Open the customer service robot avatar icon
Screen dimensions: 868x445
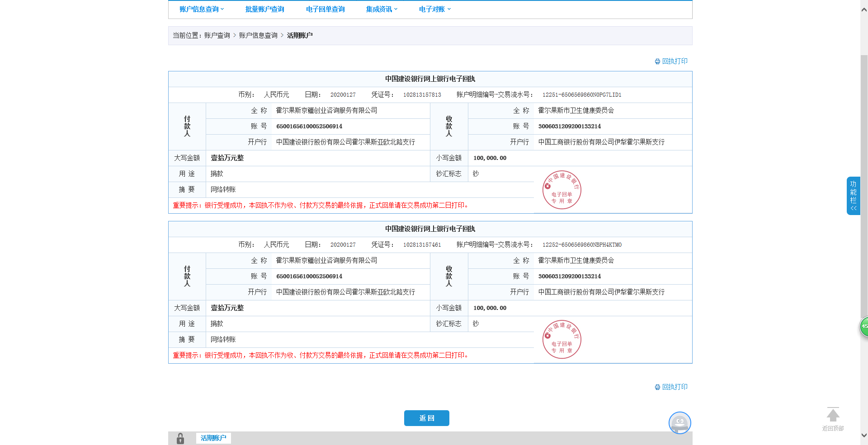click(679, 423)
